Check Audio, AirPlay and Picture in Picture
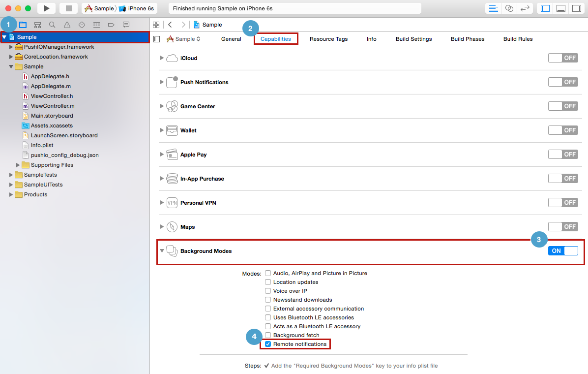588x374 pixels. 268,273
